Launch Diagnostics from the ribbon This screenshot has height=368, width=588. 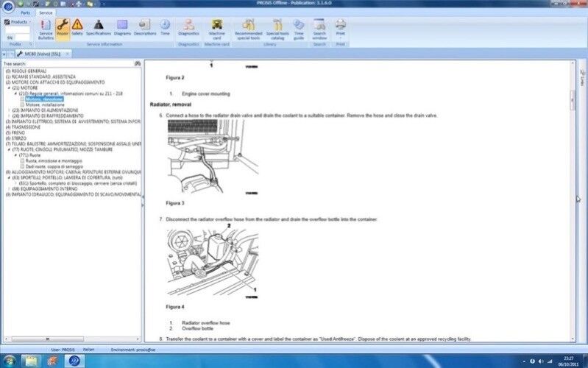(x=189, y=28)
